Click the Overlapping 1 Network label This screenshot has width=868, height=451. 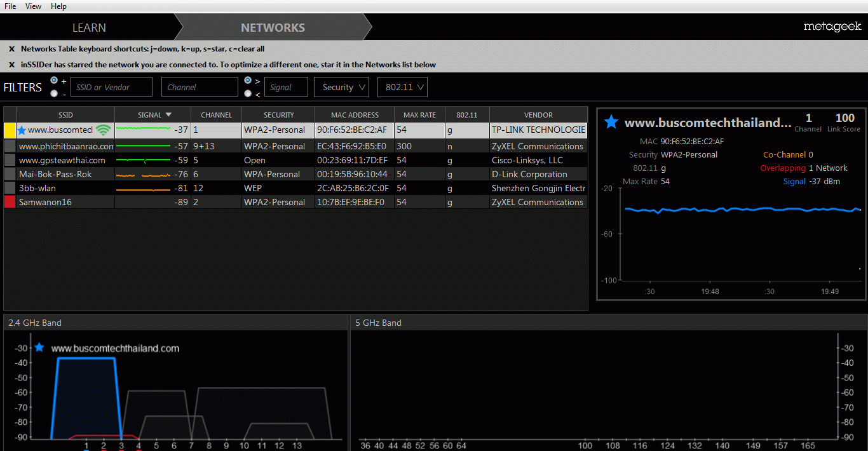(804, 168)
